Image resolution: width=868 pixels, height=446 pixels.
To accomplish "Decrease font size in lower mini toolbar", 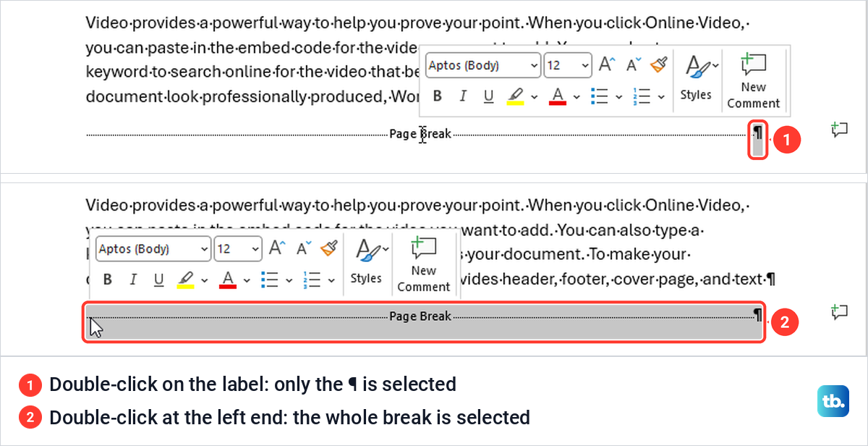I will tap(304, 248).
